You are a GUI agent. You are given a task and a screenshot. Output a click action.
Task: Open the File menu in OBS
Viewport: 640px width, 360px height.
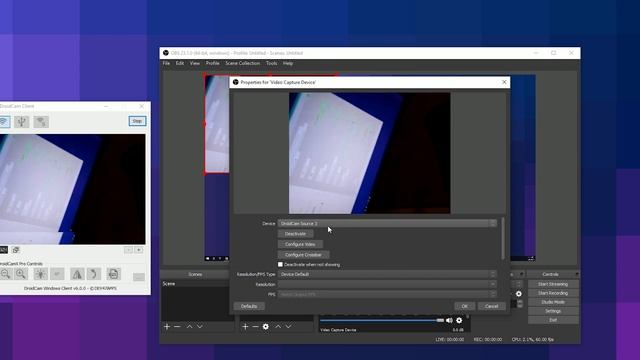[x=167, y=63]
